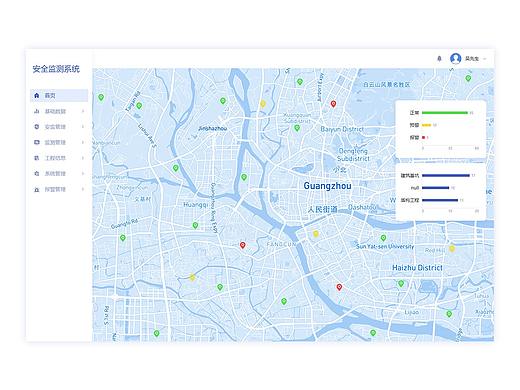The height and width of the screenshot is (390, 520).
Task: Click the Huangqi map label
Action: (x=196, y=204)
